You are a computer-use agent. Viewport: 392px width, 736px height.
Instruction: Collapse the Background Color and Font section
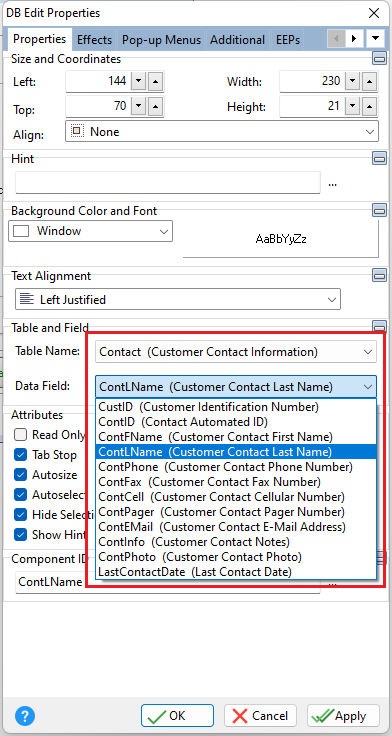click(379, 210)
